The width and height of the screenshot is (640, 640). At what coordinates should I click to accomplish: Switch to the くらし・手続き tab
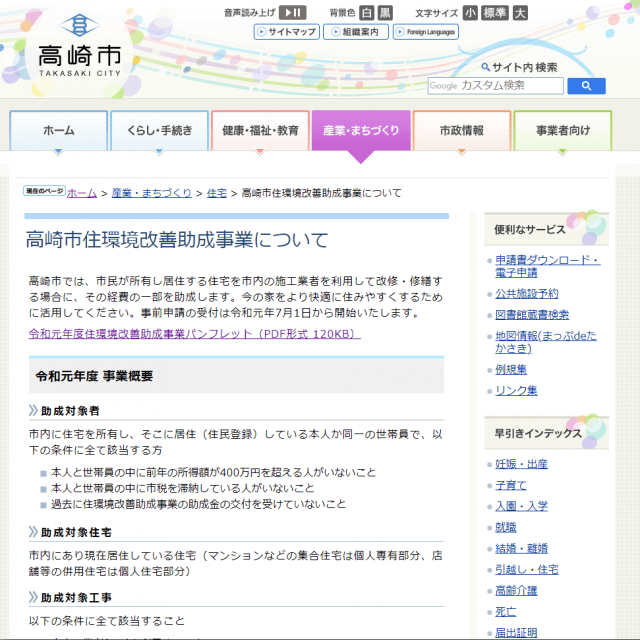coord(159,131)
